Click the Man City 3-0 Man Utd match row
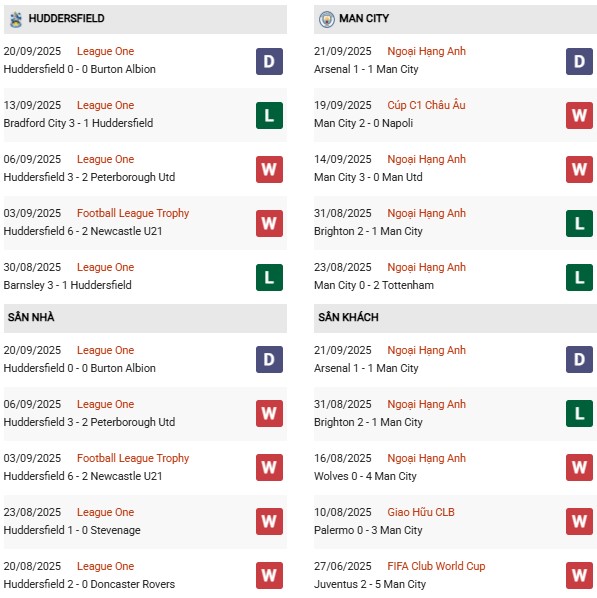 [x=455, y=169]
